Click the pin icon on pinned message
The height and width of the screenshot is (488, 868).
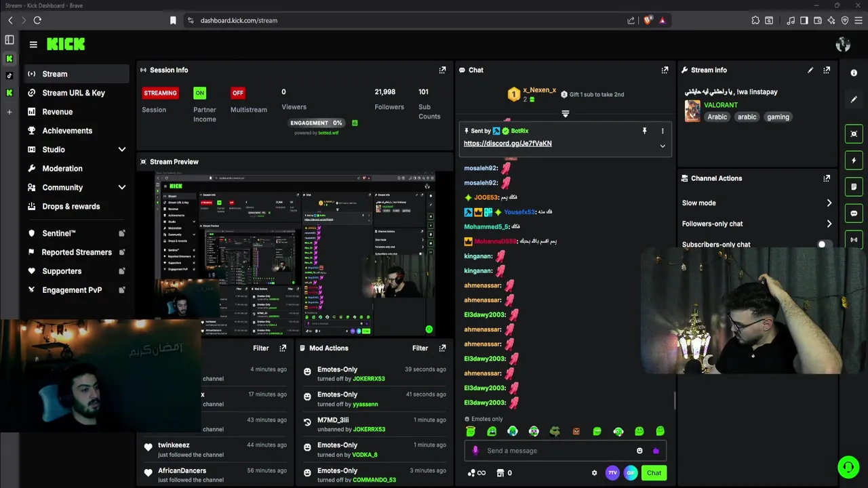[x=644, y=131]
